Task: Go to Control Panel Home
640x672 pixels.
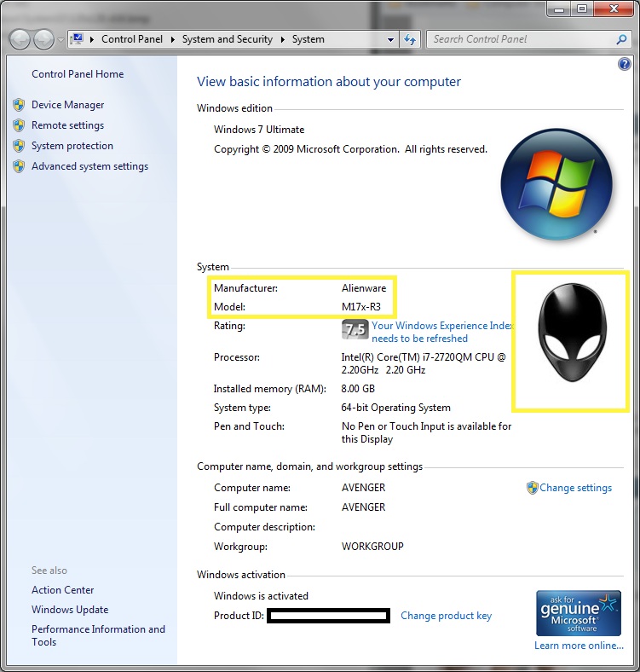Action: pyautogui.click(x=78, y=74)
